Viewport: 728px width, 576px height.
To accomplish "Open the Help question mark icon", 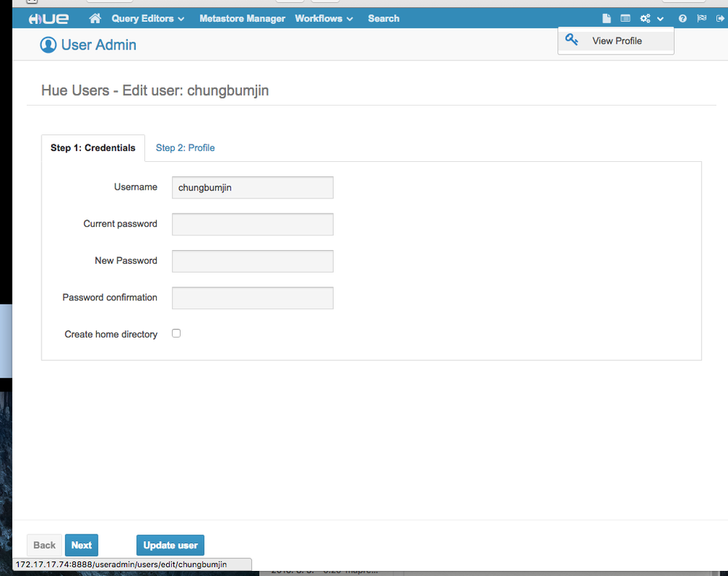I will (683, 18).
